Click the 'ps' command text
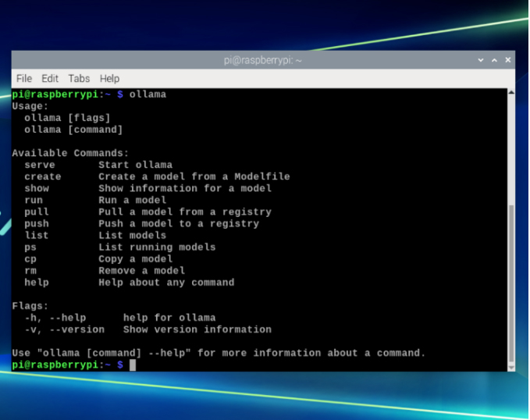 point(30,247)
